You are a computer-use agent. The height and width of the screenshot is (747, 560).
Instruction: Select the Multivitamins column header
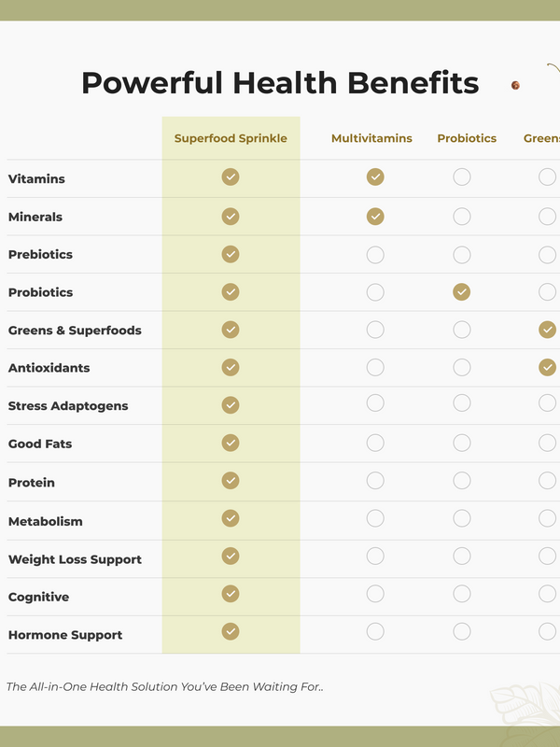coord(371,138)
